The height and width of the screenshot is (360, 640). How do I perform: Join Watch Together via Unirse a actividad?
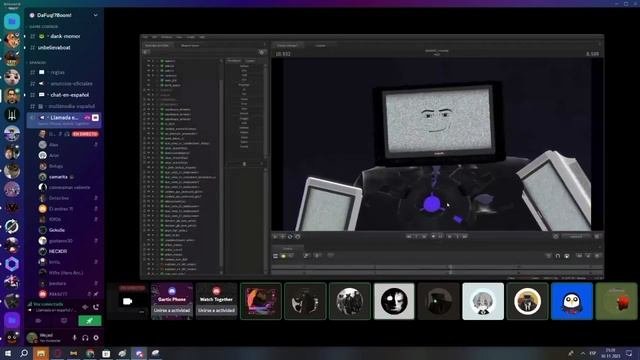[216, 311]
